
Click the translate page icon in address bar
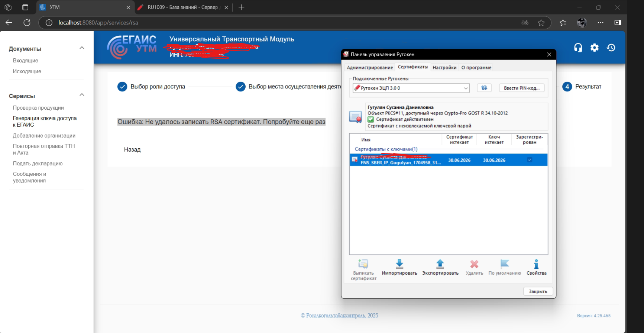(525, 23)
